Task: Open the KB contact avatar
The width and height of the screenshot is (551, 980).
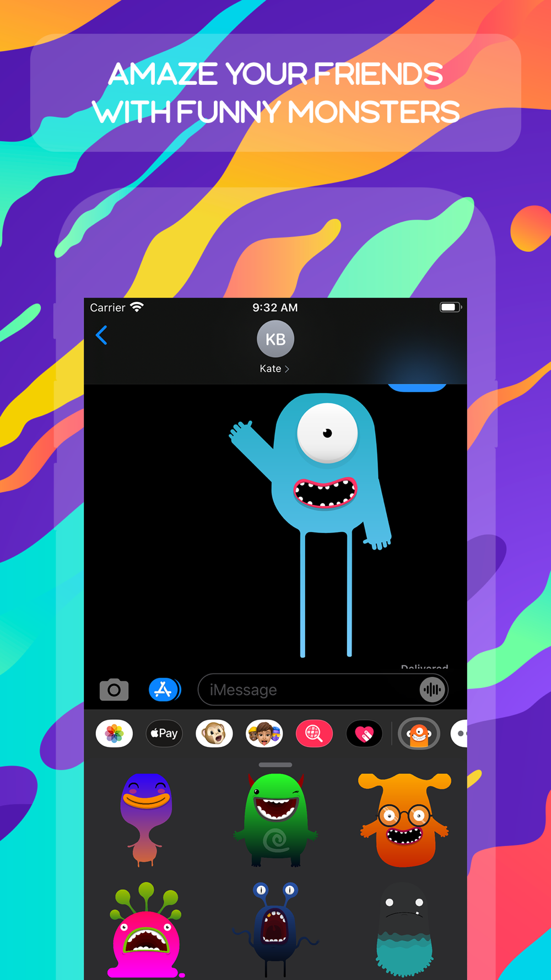Action: (275, 339)
